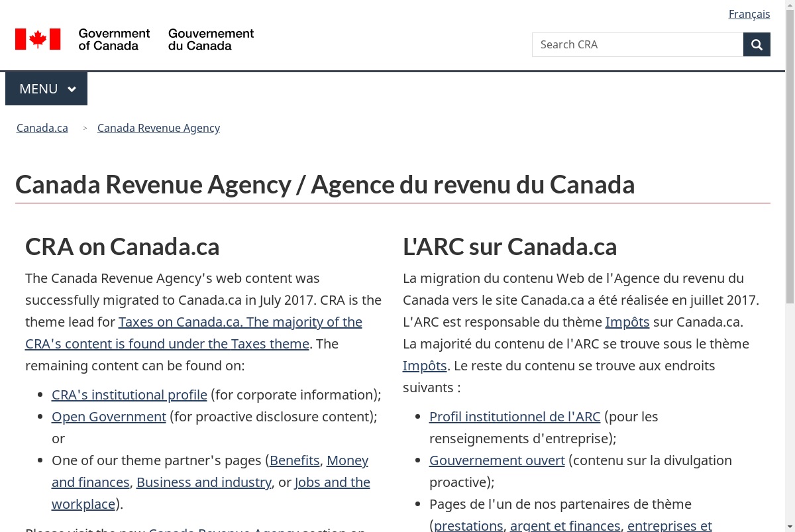The width and height of the screenshot is (795, 532).
Task: Open the first Impôts link
Action: click(x=627, y=322)
